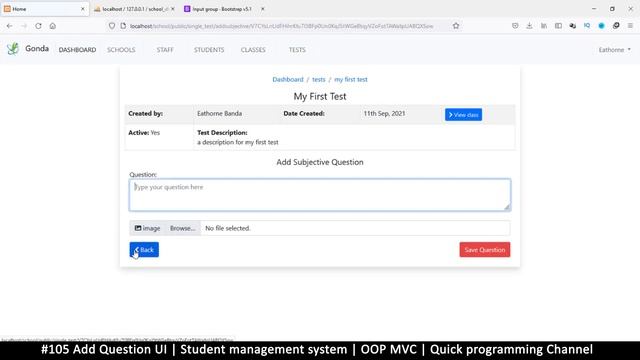Open the SCHOOLS nav item
Screen dimensions: 640x360
coord(121,50)
